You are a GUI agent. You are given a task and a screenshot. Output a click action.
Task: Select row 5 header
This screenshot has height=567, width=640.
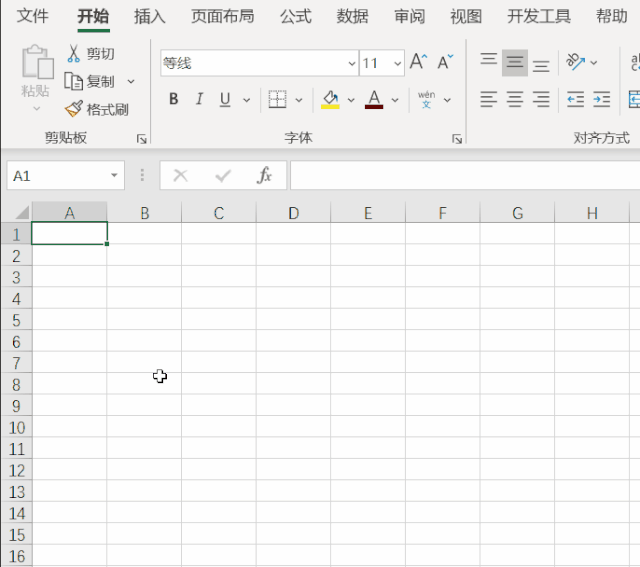point(16,320)
